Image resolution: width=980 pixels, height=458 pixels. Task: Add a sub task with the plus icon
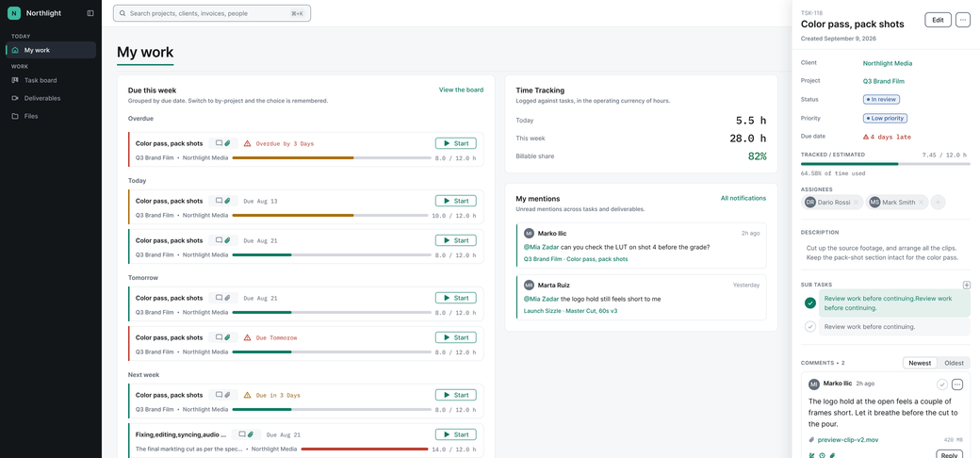pyautogui.click(x=966, y=285)
